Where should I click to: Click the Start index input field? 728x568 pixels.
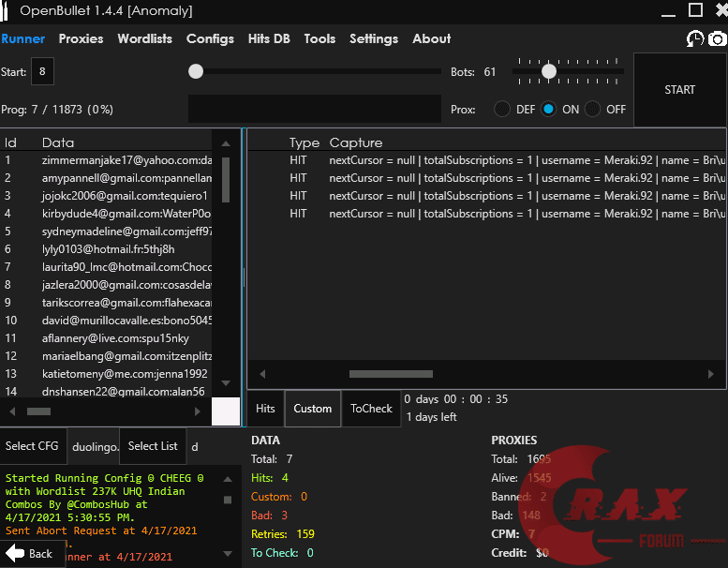click(x=42, y=71)
